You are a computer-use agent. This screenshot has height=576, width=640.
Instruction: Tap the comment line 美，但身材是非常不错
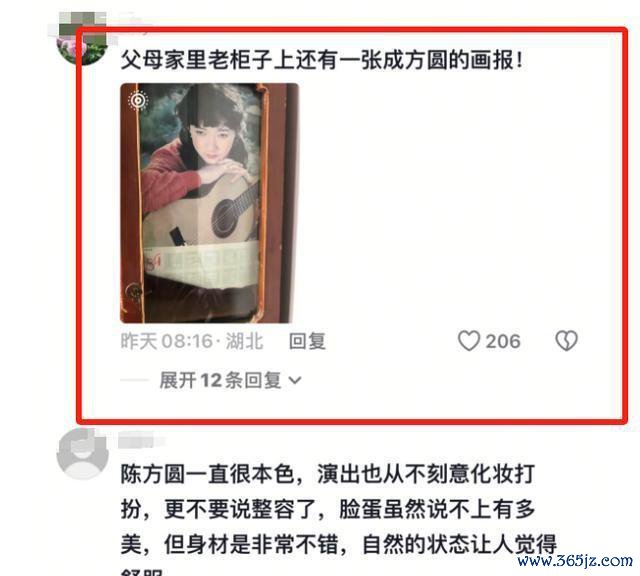339,544
